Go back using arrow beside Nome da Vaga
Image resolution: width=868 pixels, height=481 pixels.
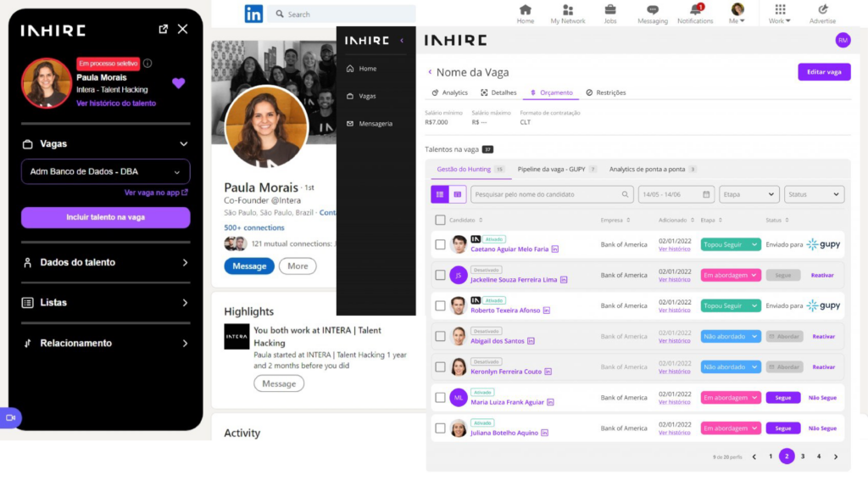pyautogui.click(x=430, y=72)
